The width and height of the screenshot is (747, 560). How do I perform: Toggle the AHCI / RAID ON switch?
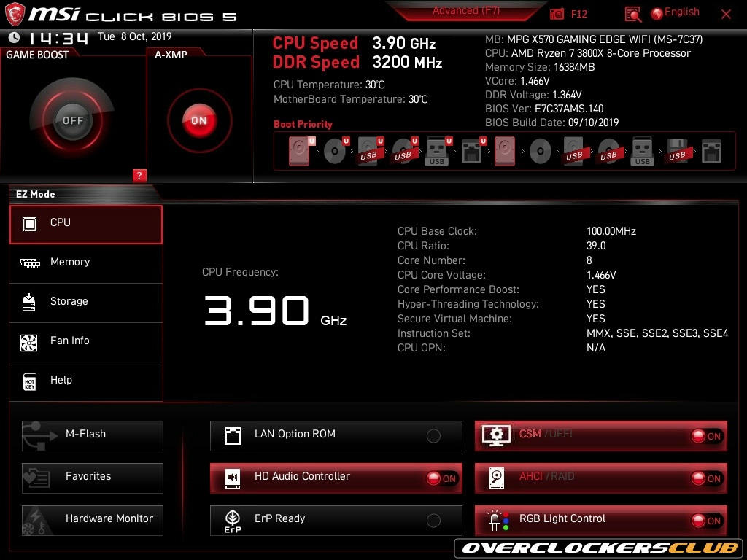tap(707, 478)
